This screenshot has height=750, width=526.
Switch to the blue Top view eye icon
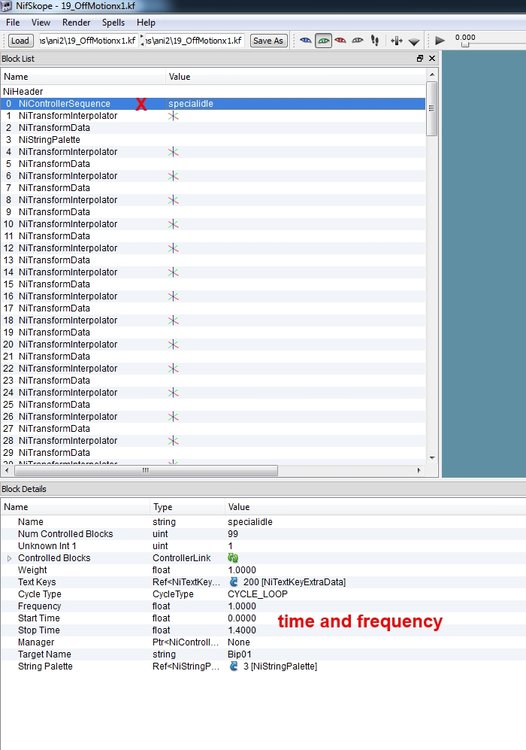point(305,41)
